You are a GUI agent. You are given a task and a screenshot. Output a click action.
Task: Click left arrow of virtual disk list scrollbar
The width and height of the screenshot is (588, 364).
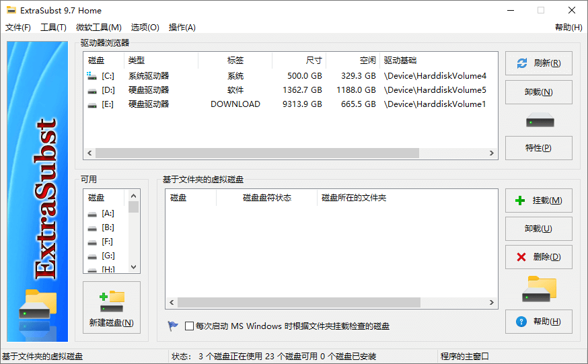pyautogui.click(x=172, y=302)
